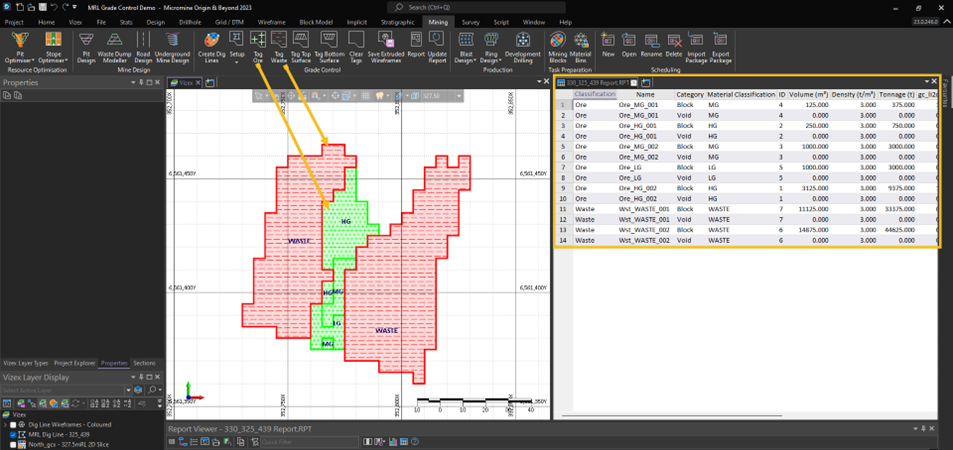Screen dimensions: 953x450
Task: Enable the North_gcx 327.5mRL 2D Slice layer
Action: (13, 444)
